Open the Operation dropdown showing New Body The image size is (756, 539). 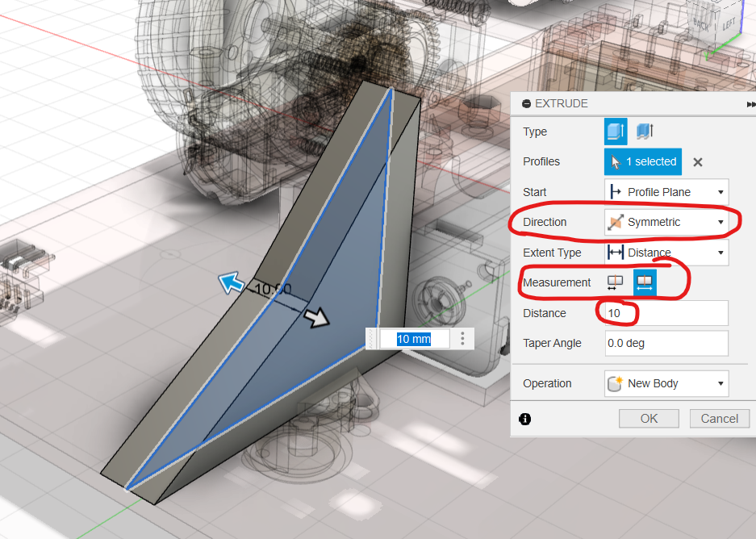coord(666,383)
